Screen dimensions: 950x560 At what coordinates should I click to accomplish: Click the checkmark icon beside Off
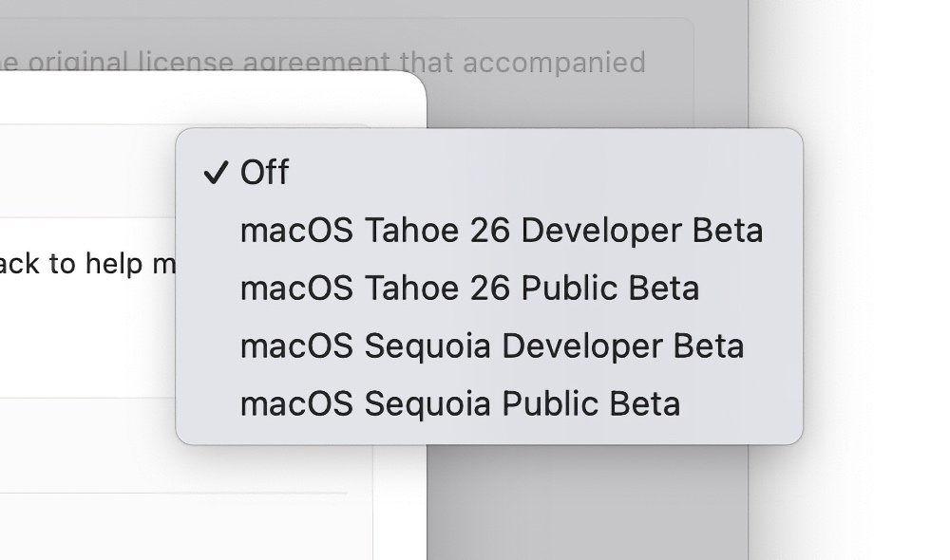(217, 173)
